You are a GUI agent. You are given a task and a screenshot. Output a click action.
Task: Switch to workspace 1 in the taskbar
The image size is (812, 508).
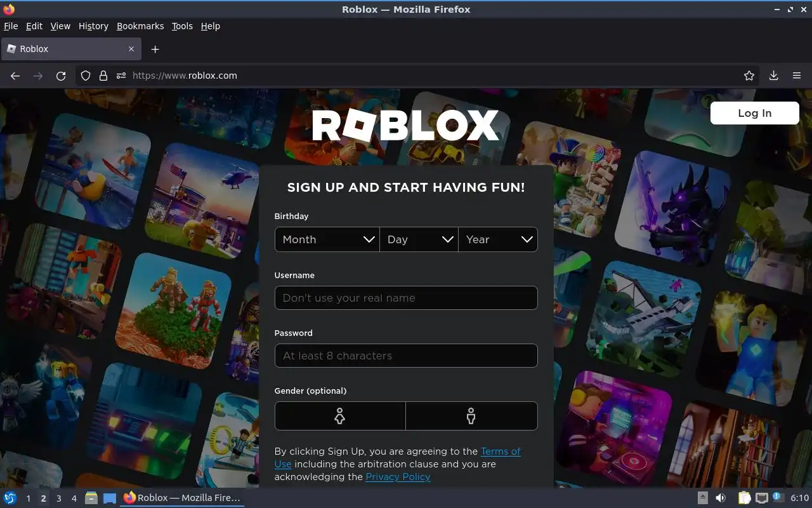28,498
